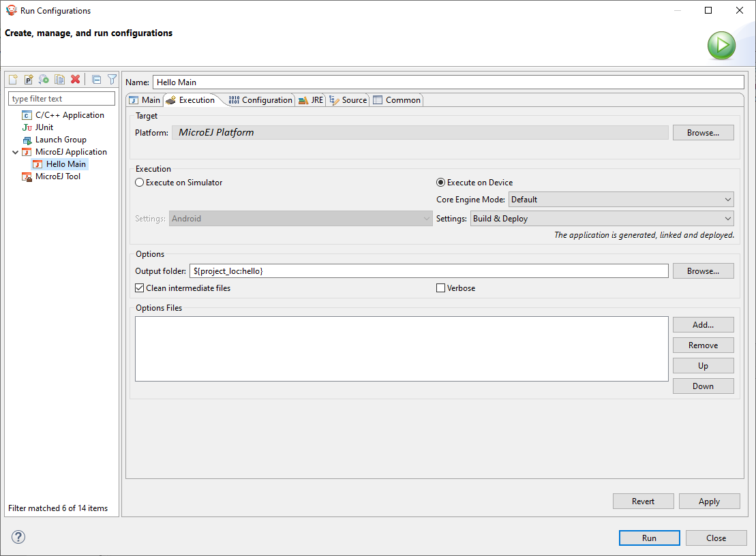
Task: Select the Execute on Simulator radio button
Action: click(x=140, y=183)
